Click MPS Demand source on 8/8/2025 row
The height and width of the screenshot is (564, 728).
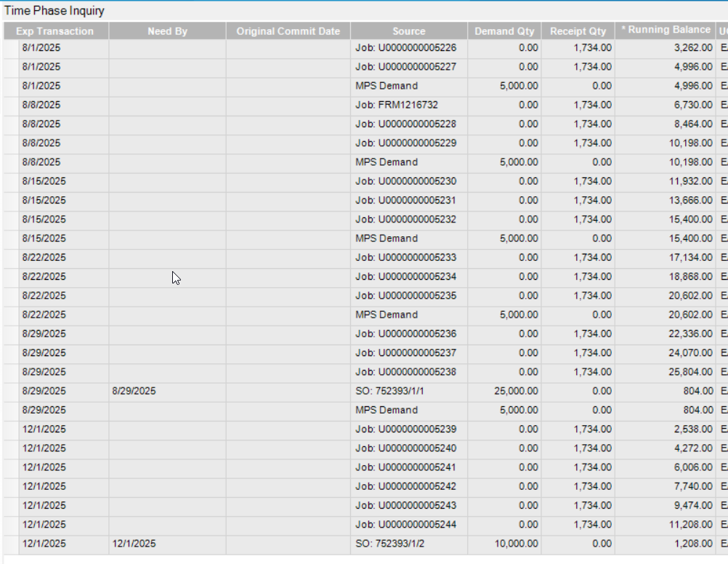pos(409,162)
